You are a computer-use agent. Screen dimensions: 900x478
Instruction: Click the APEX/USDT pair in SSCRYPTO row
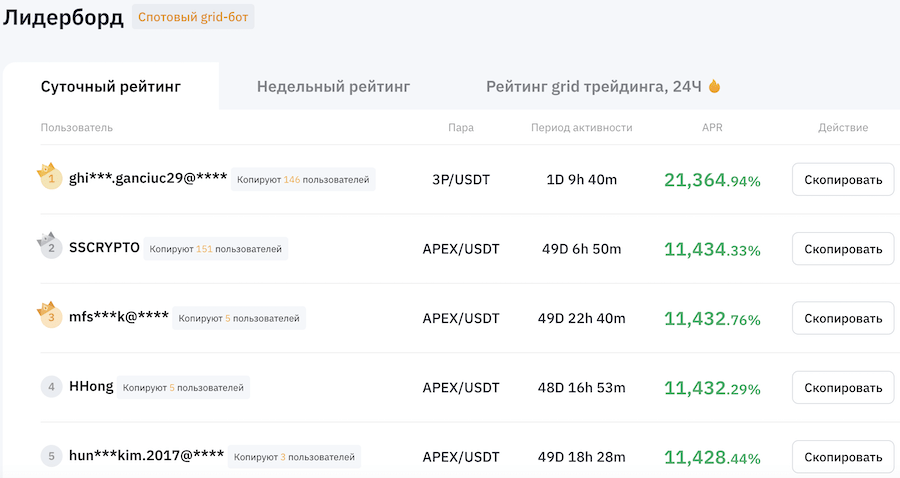pos(461,249)
